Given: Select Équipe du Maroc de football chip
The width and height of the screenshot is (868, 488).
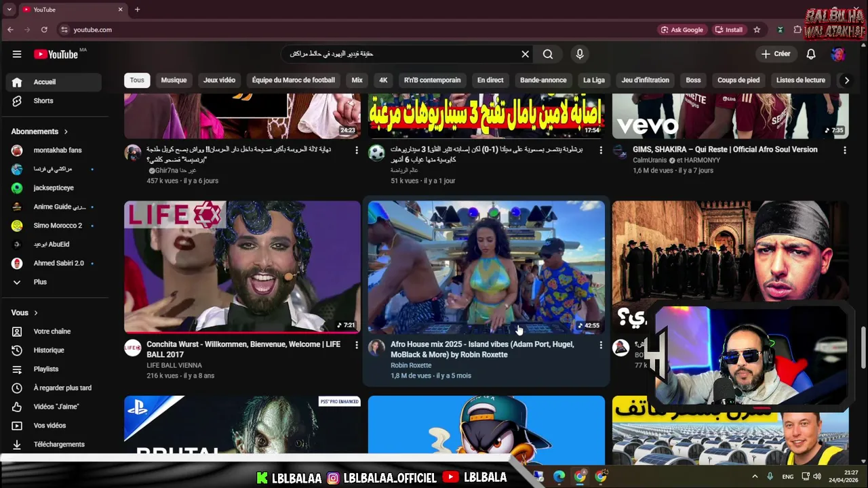Looking at the screenshot, I should click(294, 80).
